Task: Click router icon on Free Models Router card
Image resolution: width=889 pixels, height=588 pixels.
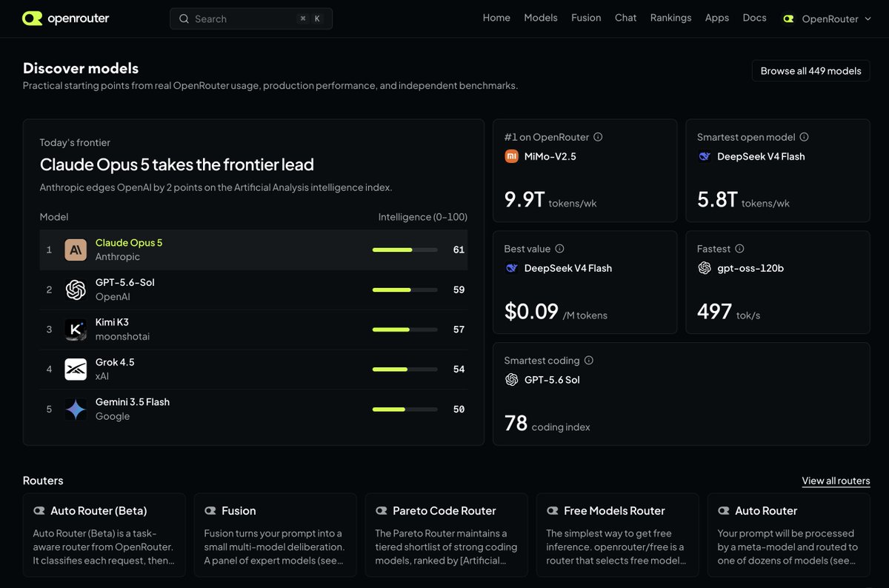Action: (x=553, y=511)
